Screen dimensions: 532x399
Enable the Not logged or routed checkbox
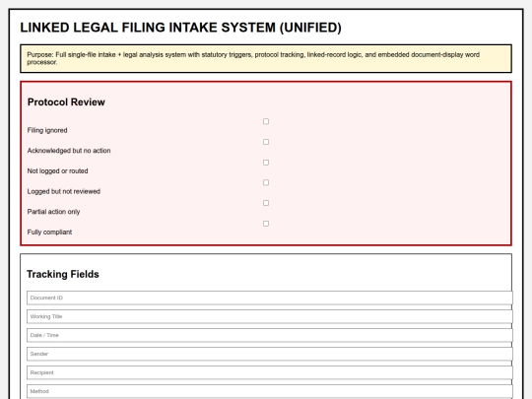click(266, 163)
